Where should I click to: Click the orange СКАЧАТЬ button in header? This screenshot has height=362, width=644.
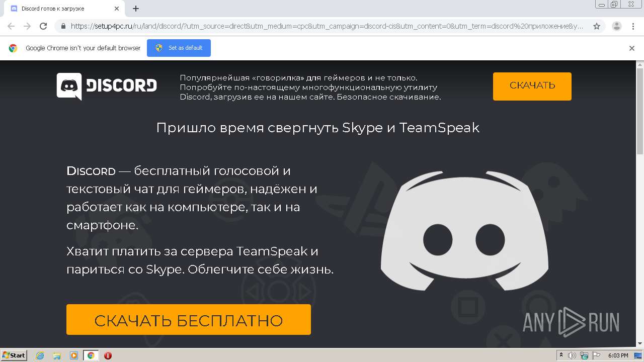pyautogui.click(x=532, y=86)
